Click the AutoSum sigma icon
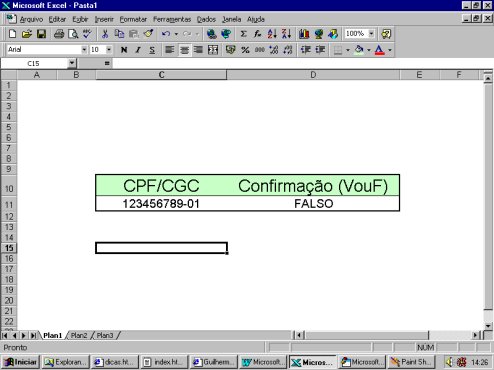The image size is (494, 370). pos(243,34)
